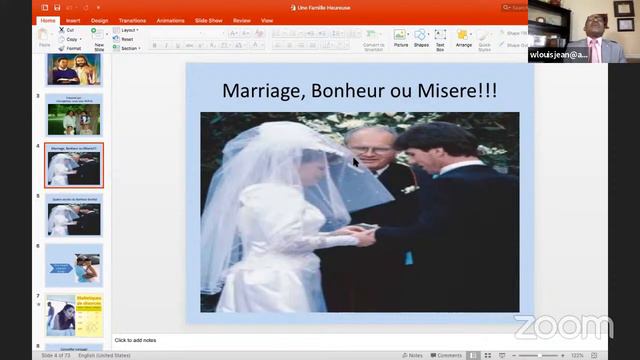Image resolution: width=640 pixels, height=360 pixels.
Task: Click in the search field in the title bar
Action: coord(514,7)
